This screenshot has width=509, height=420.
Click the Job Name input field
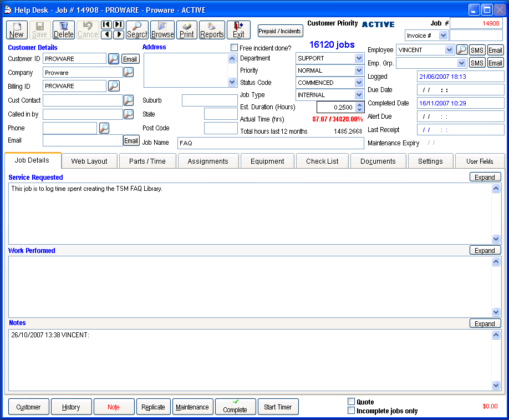click(x=271, y=143)
